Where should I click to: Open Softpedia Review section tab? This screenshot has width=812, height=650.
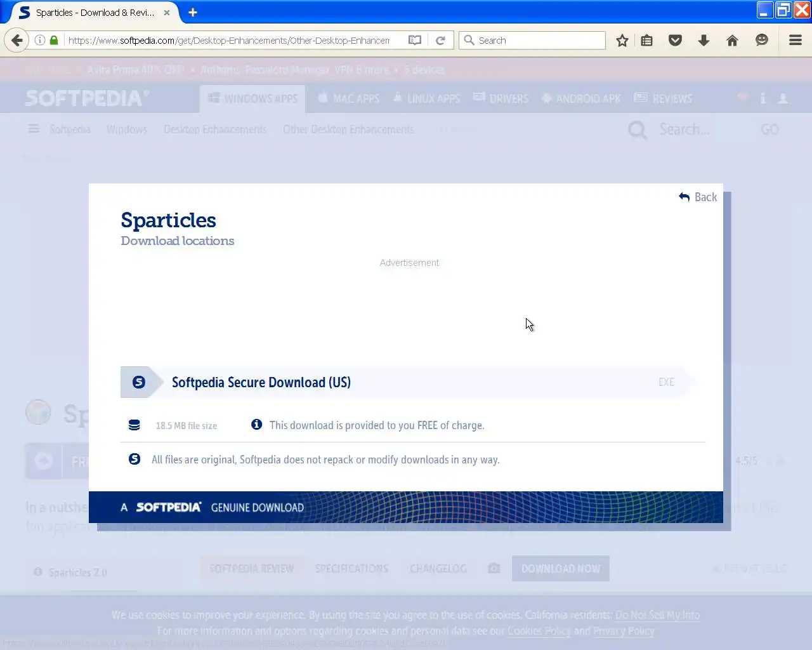pos(251,569)
